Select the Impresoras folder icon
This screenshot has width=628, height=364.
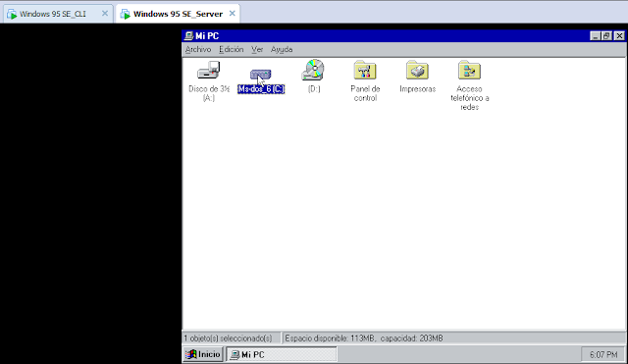(417, 71)
